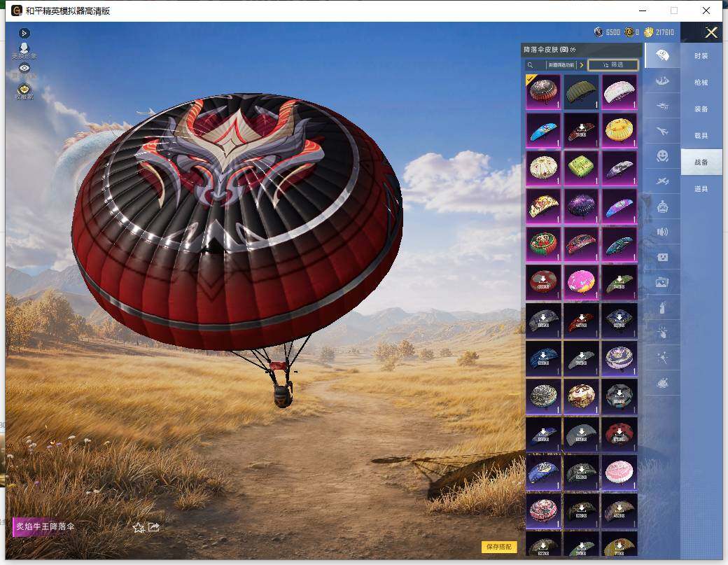Viewport: 728px width, 565px height.
Task: Select the green square parachute thumbnail
Action: coord(581,168)
